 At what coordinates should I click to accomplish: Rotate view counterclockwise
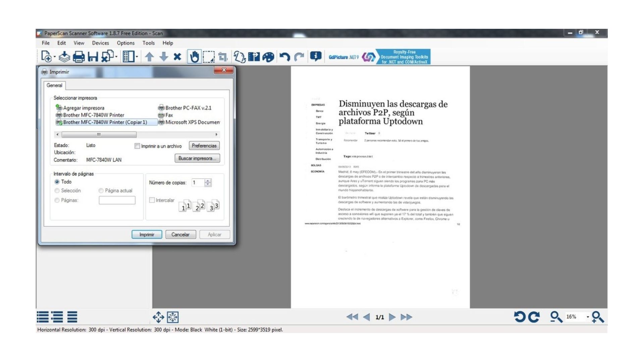(520, 317)
